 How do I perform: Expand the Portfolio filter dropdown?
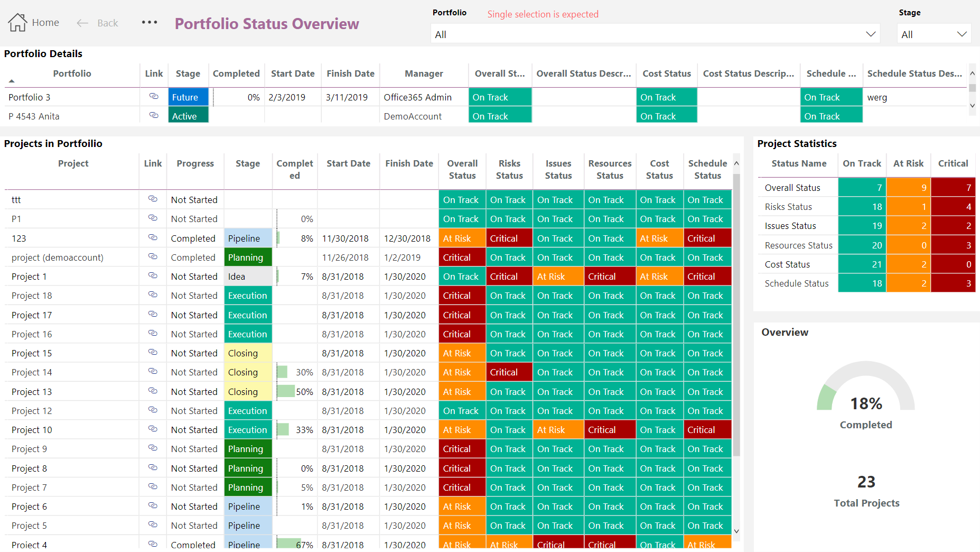click(x=870, y=34)
